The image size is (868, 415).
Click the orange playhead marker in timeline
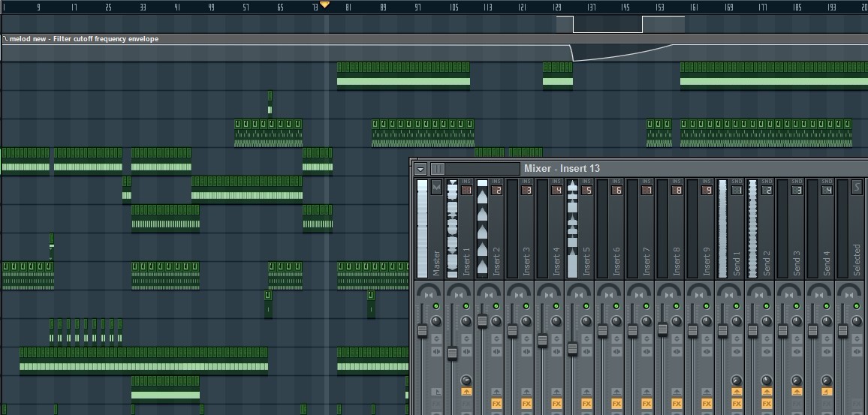[x=324, y=5]
